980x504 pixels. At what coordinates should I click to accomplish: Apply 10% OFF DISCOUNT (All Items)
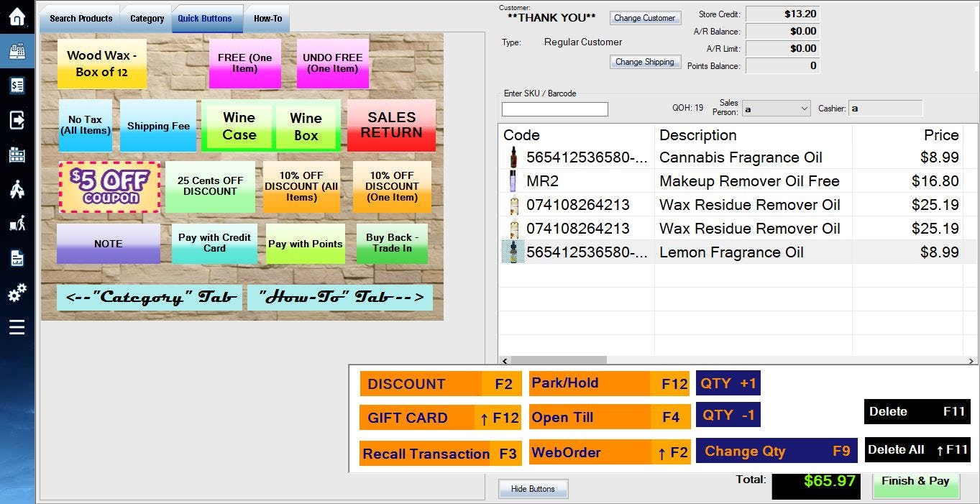(x=301, y=187)
